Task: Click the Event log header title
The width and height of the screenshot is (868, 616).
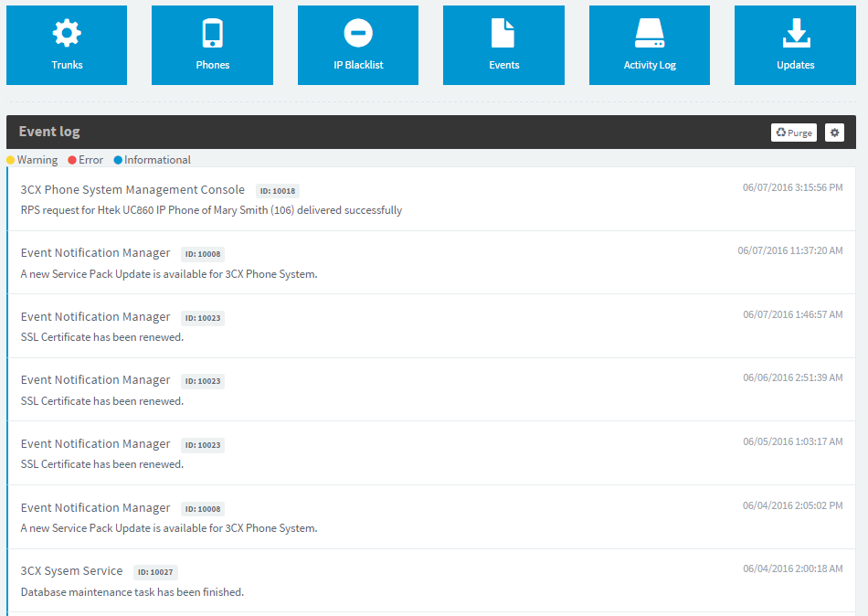Action: (49, 132)
